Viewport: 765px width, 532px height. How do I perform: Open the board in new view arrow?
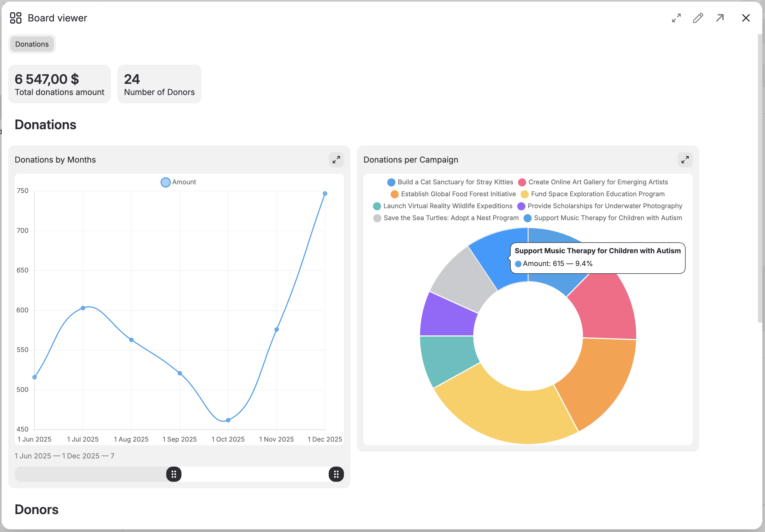[x=720, y=18]
